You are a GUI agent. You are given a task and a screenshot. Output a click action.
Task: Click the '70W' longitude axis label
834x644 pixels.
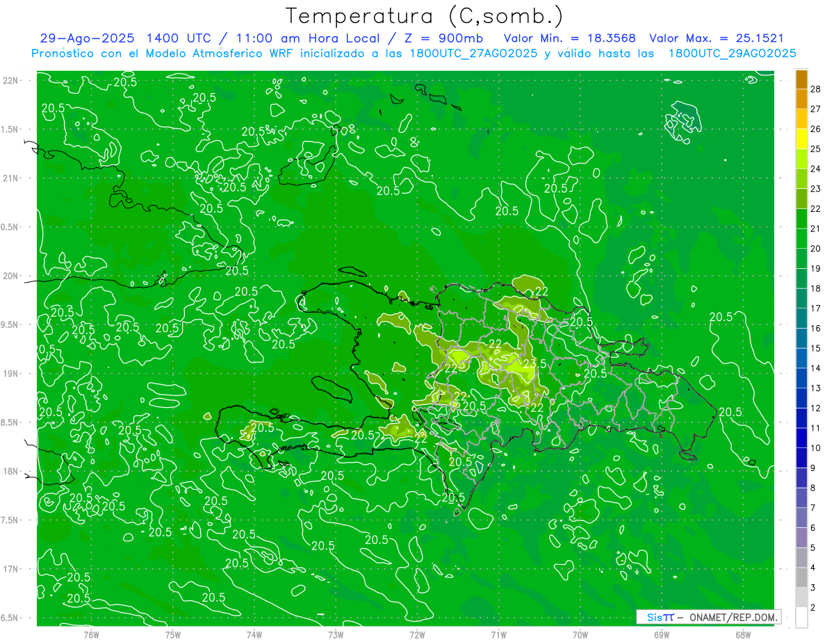(580, 634)
